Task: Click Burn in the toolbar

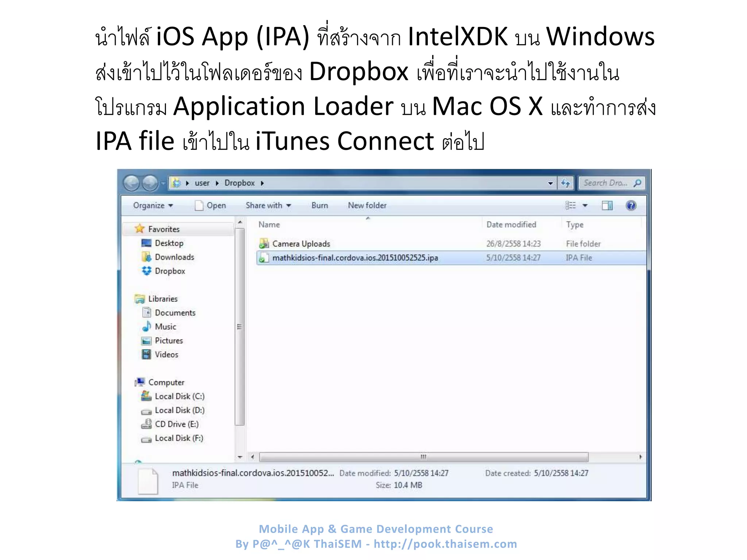Action: pyautogui.click(x=320, y=206)
